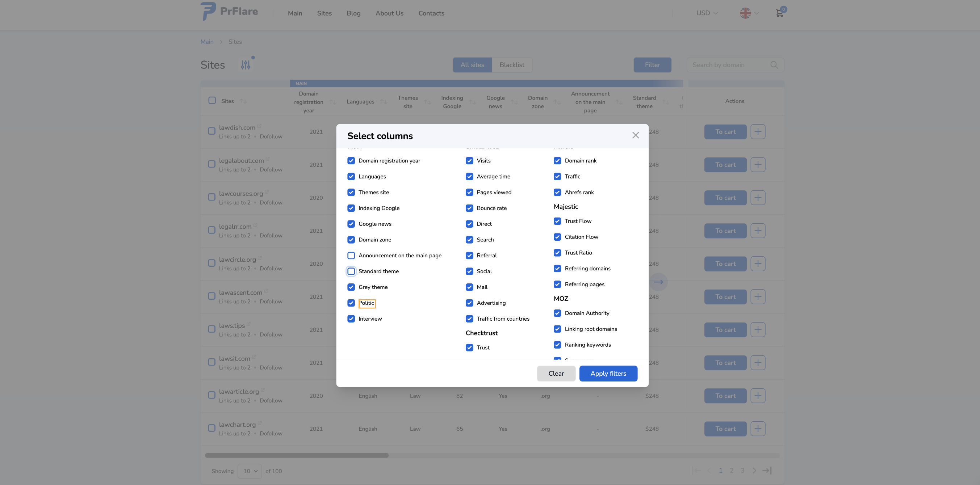The image size is (980, 485).
Task: Enable Announcement on the main page column
Action: tap(351, 256)
